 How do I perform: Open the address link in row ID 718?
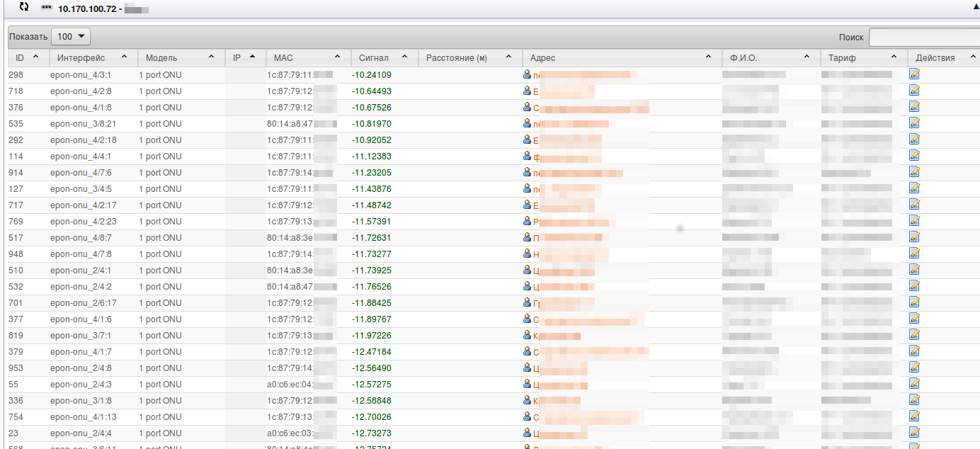(x=564, y=91)
